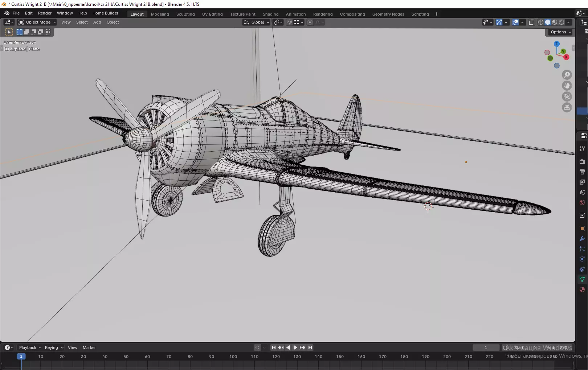The image size is (588, 370).
Task: Click the Y axis on navigation gizmo
Action: (x=563, y=52)
